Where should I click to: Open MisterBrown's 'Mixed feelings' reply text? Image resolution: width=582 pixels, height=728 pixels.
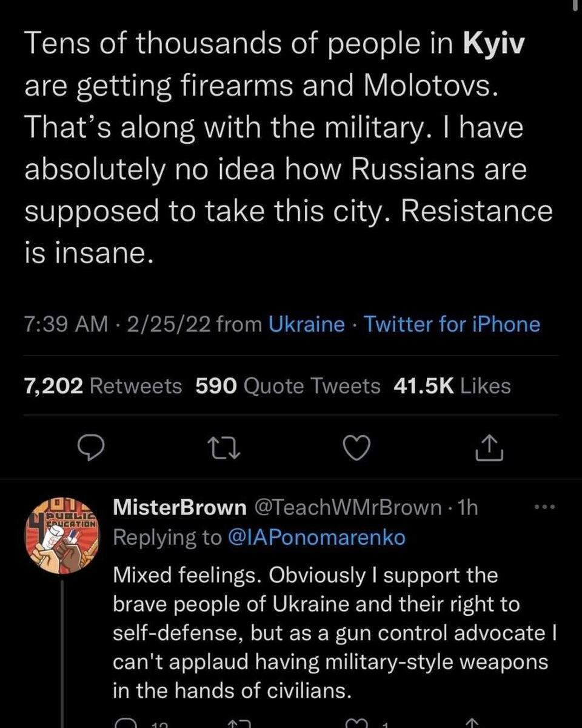click(x=329, y=633)
